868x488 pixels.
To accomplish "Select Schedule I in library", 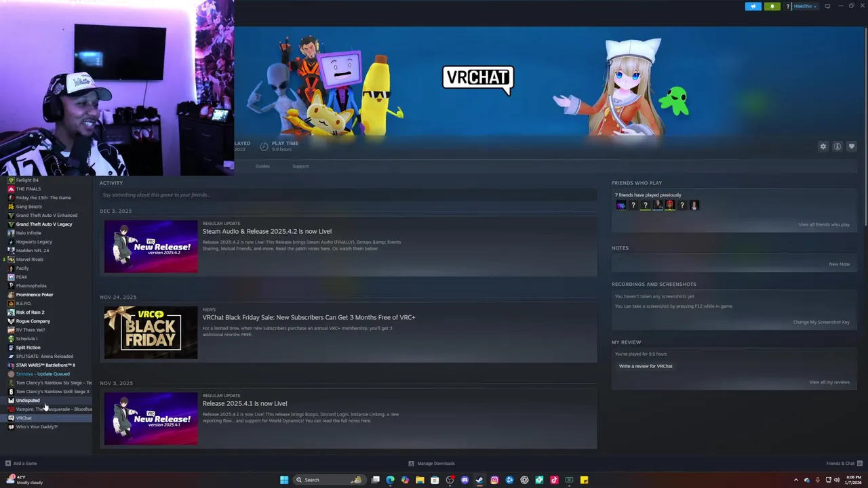I will pyautogui.click(x=27, y=339).
